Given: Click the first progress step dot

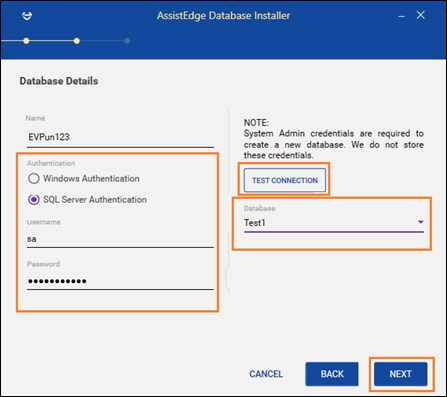Looking at the screenshot, I should click(26, 41).
